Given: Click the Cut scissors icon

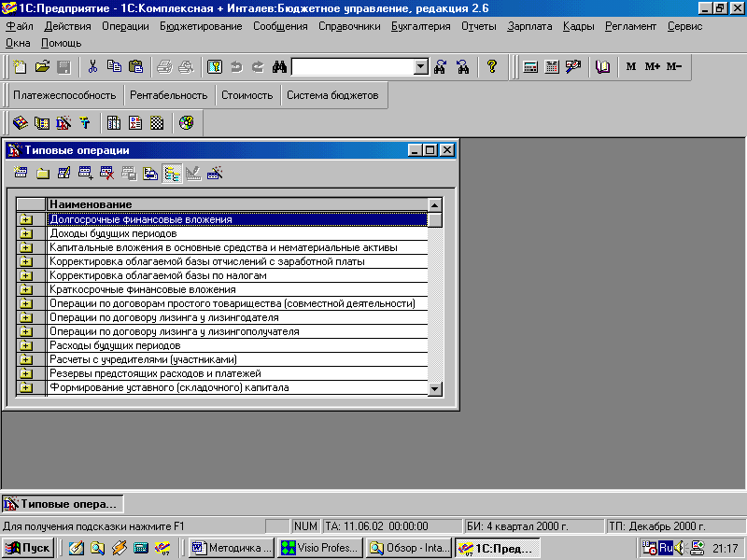Looking at the screenshot, I should coord(92,66).
